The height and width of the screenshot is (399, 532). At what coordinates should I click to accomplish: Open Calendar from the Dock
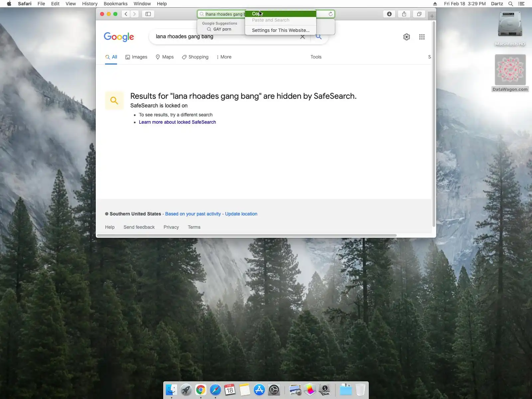tap(230, 390)
